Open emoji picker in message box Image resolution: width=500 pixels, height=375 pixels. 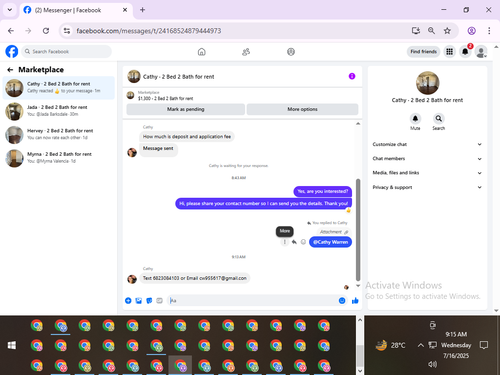coord(342,301)
